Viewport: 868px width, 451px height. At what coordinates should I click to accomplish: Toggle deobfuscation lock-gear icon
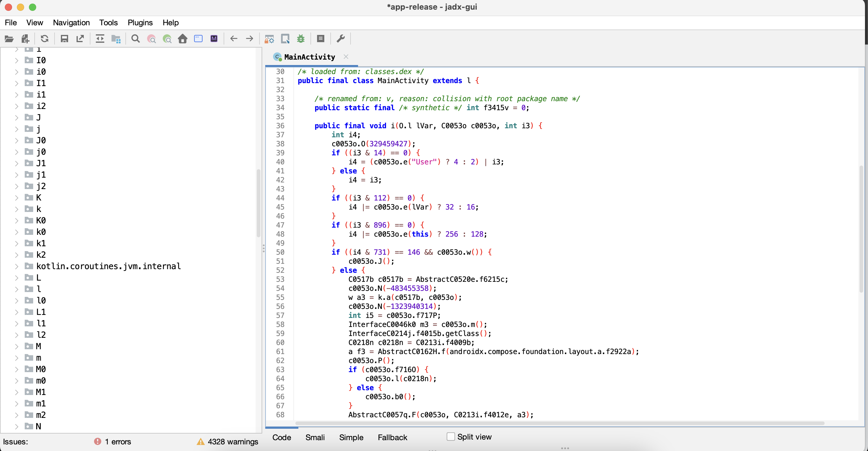269,39
